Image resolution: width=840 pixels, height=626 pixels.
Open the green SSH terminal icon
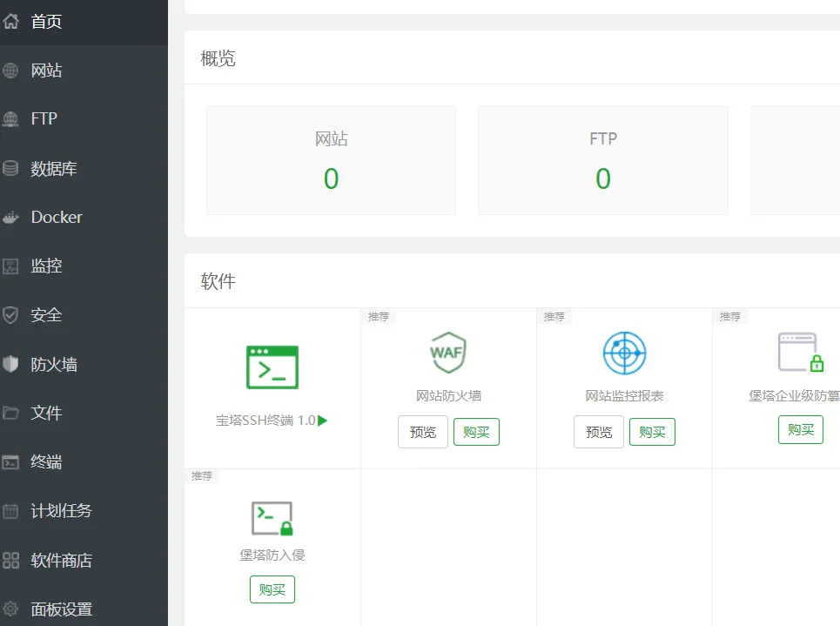(272, 367)
